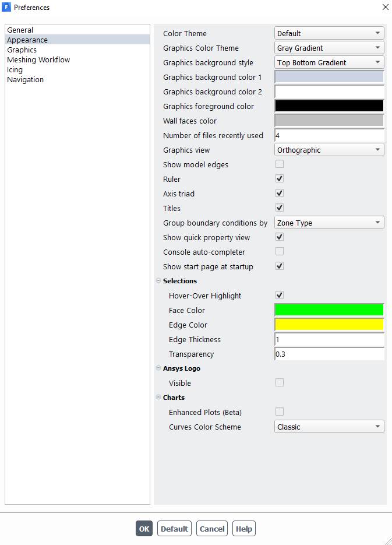Open the Color Theme dropdown
The height and width of the screenshot is (545, 392).
click(x=329, y=33)
